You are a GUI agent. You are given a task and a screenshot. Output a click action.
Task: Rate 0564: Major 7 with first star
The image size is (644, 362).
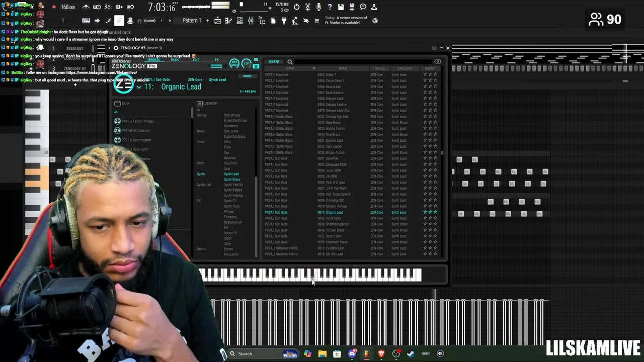[x=425, y=74]
